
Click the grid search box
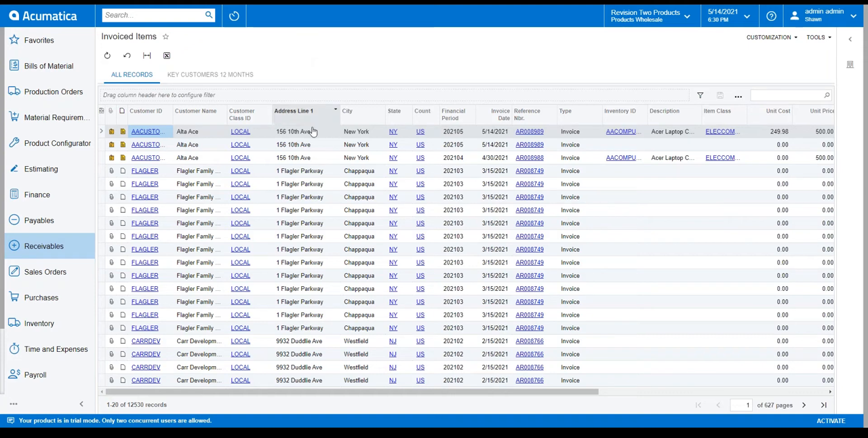pyautogui.click(x=787, y=96)
